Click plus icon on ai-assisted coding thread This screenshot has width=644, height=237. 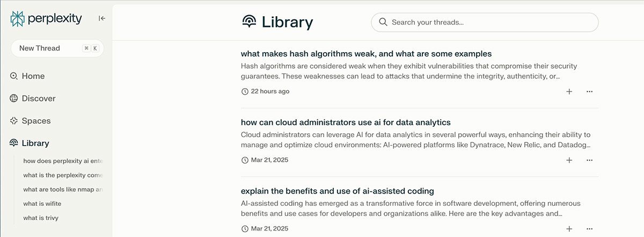[569, 228]
